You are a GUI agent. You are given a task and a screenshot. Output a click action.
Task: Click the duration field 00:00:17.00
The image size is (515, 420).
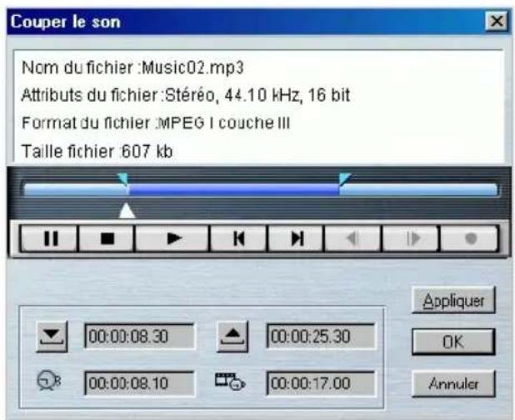(321, 383)
